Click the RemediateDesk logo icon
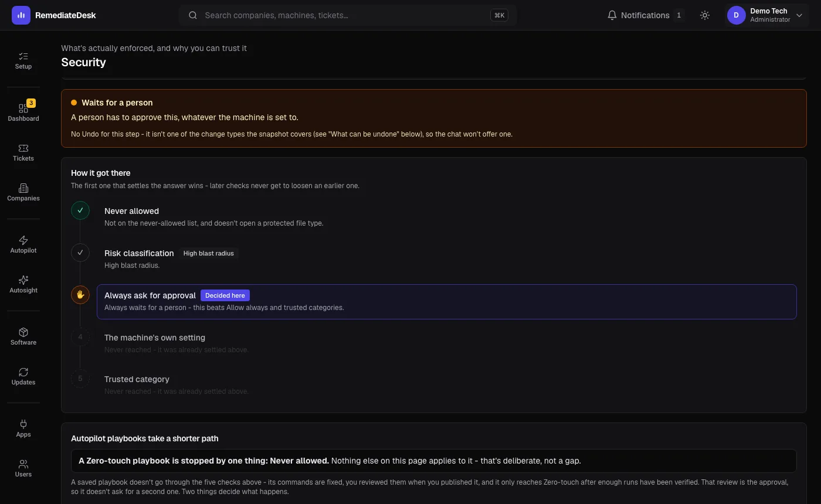821x504 pixels. (x=21, y=15)
